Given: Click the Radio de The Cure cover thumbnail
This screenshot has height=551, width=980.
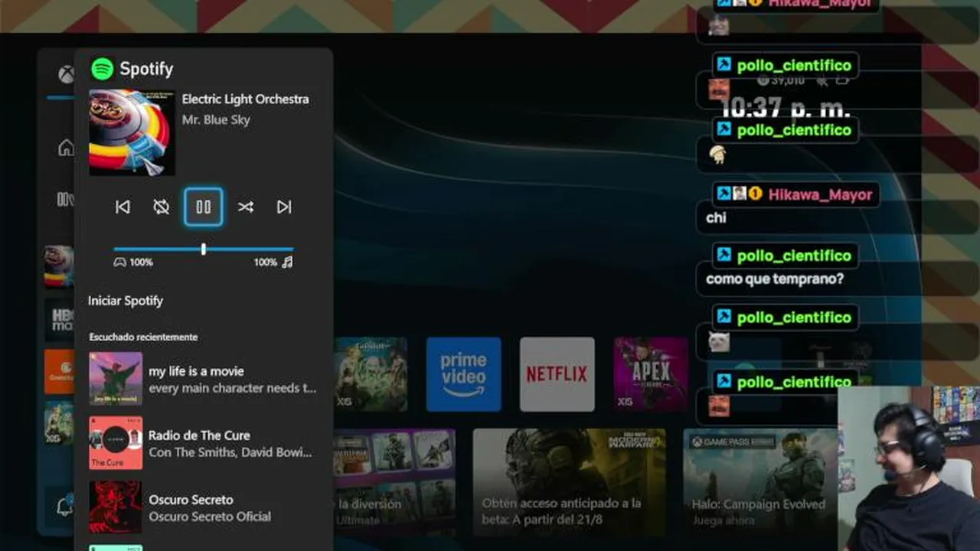Looking at the screenshot, I should tap(116, 443).
